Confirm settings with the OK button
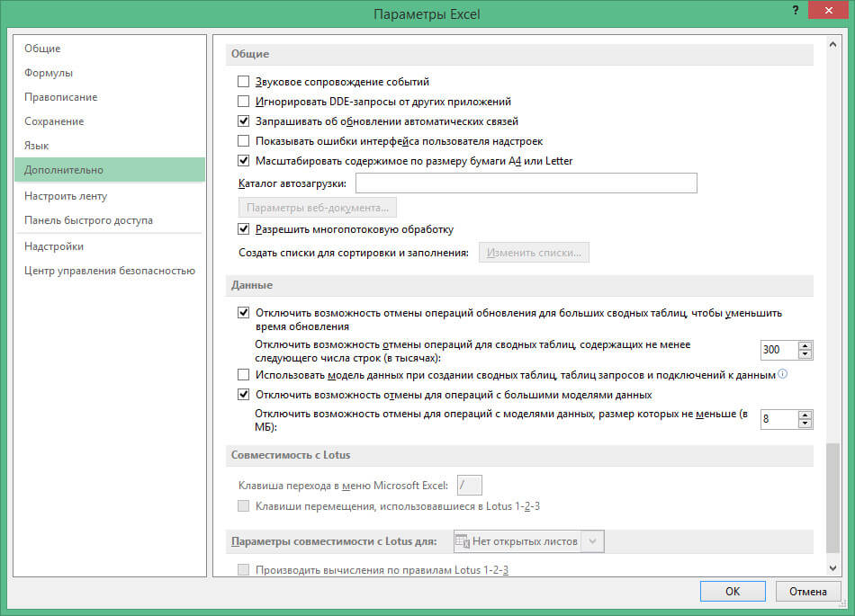 (x=733, y=592)
